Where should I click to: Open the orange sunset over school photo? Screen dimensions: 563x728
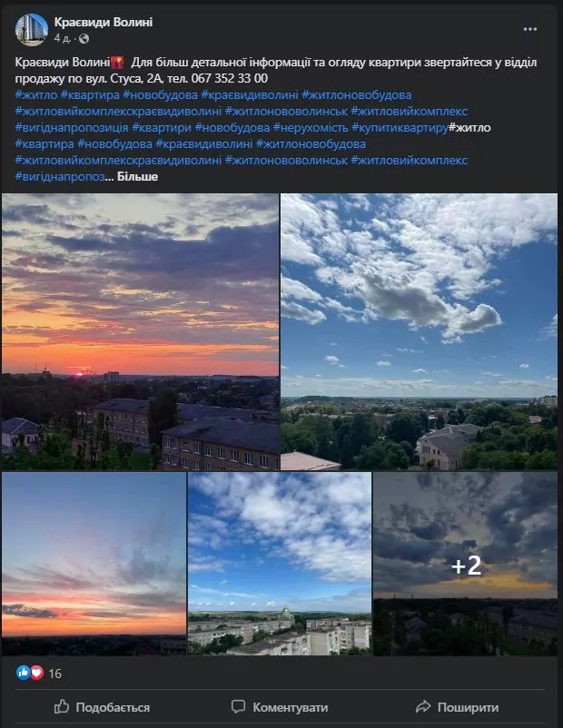pos(140,332)
